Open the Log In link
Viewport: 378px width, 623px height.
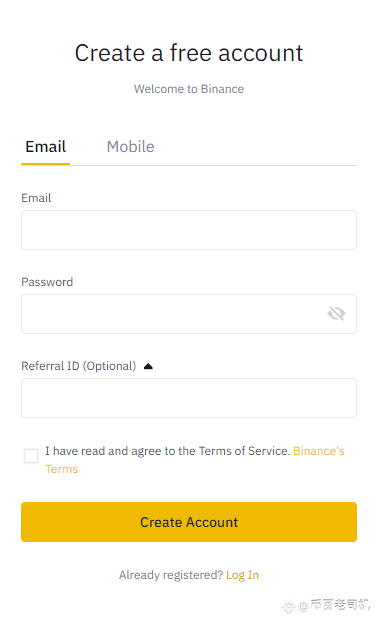pos(242,575)
